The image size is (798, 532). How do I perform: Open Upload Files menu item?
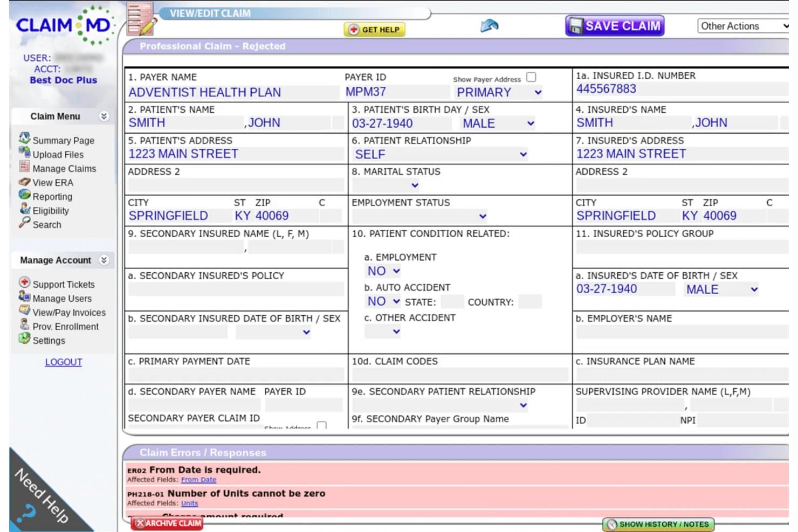(x=58, y=154)
